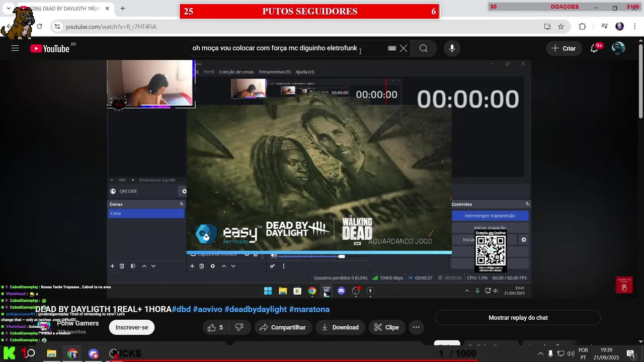
Task: Click Start button in streamed taskbar
Action: pos(268,291)
